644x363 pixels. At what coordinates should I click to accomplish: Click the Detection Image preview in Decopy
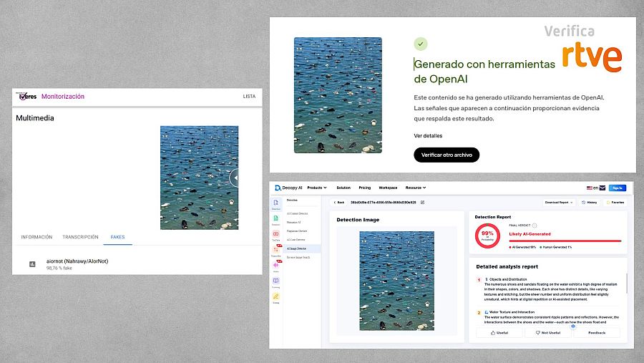pos(396,281)
